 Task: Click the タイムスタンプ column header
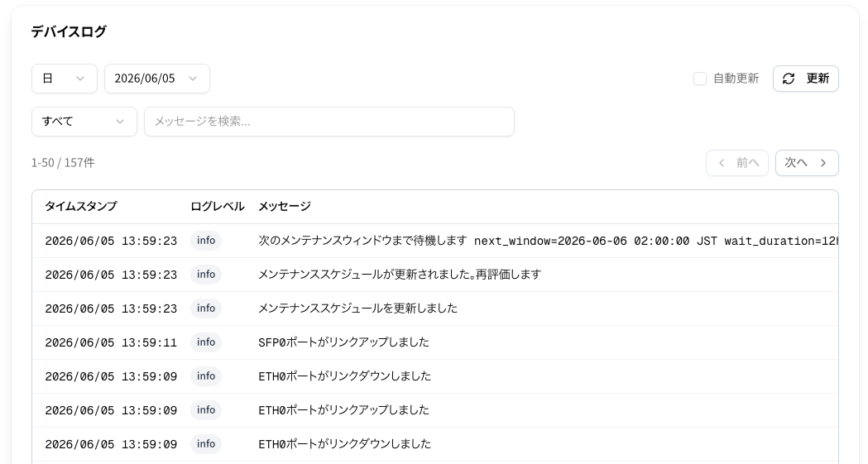[x=81, y=206]
